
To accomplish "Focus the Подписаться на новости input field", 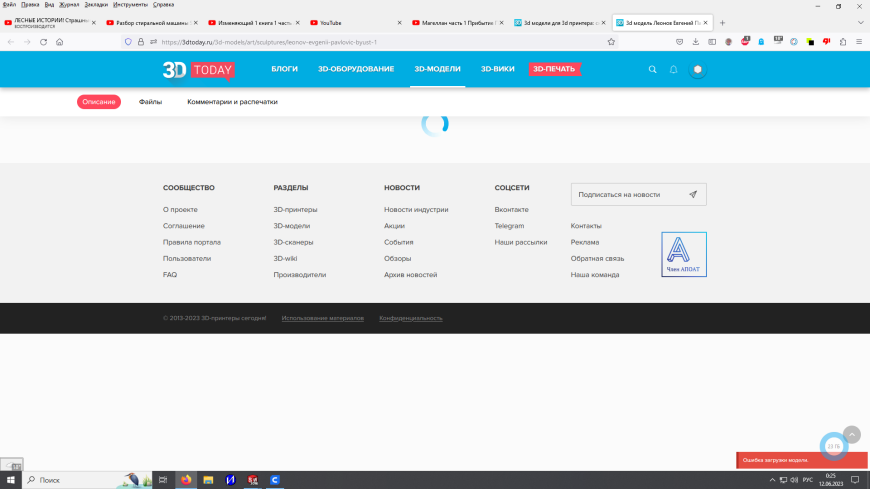I will pyautogui.click(x=639, y=194).
